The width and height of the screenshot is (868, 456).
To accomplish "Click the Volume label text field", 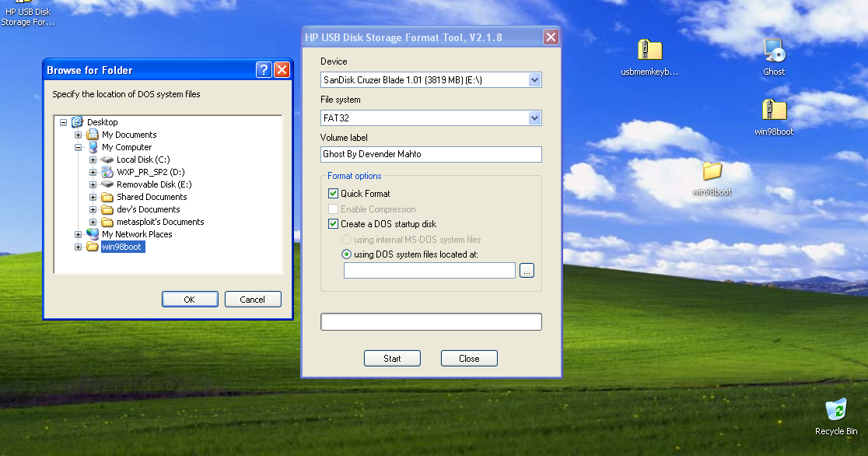I will [431, 154].
